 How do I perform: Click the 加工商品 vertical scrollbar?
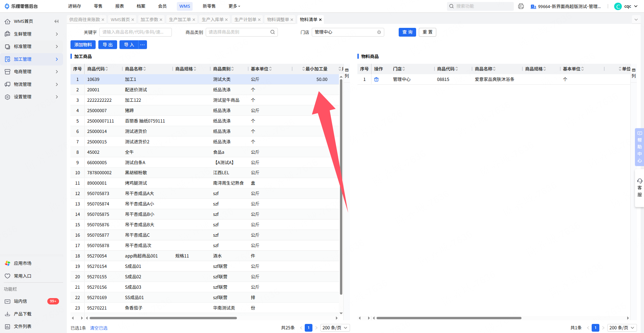[x=341, y=187]
